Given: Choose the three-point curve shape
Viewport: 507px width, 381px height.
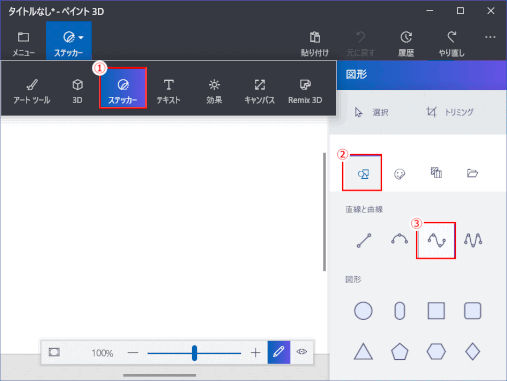Looking at the screenshot, I should (x=399, y=239).
